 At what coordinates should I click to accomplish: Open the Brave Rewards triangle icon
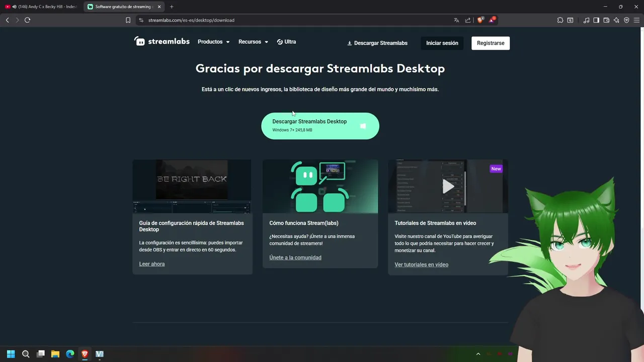coord(492,20)
